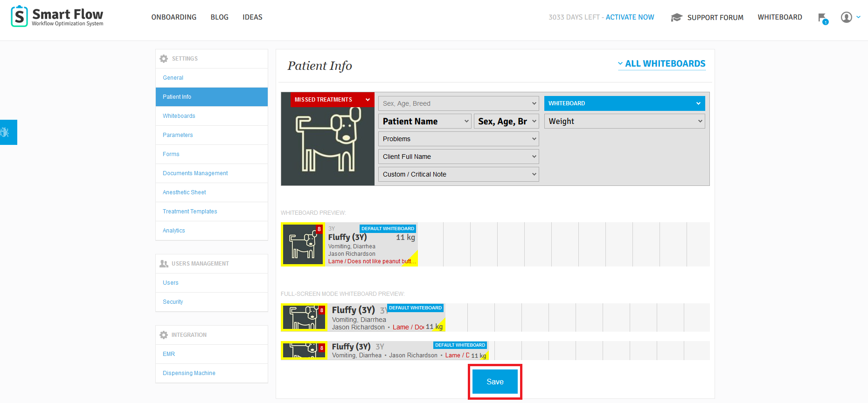Viewport: 868px width, 403px height.
Task: Click "Fluffy (3Y)" name in whiteboard preview
Action: click(x=347, y=237)
